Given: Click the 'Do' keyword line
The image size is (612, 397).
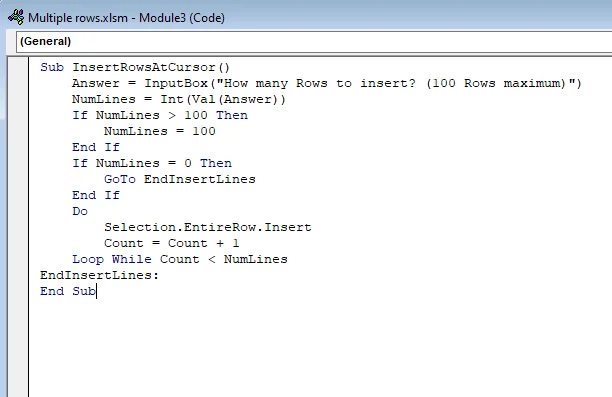Looking at the screenshot, I should pos(80,211).
